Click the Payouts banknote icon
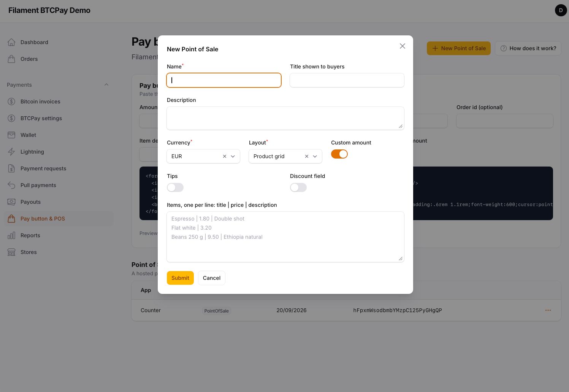569x392 pixels. click(11, 202)
